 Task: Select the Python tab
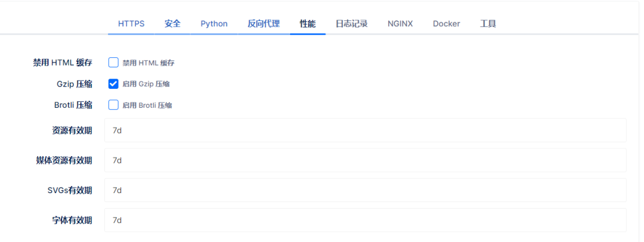click(x=214, y=24)
